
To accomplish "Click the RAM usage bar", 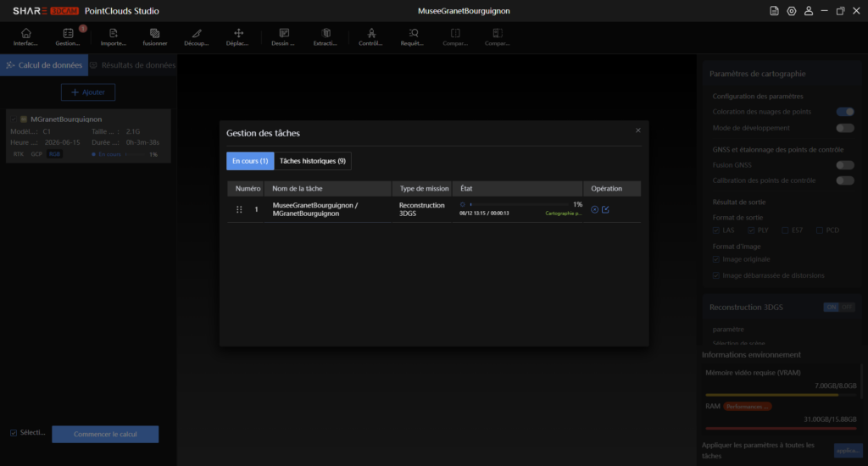I will (781, 429).
